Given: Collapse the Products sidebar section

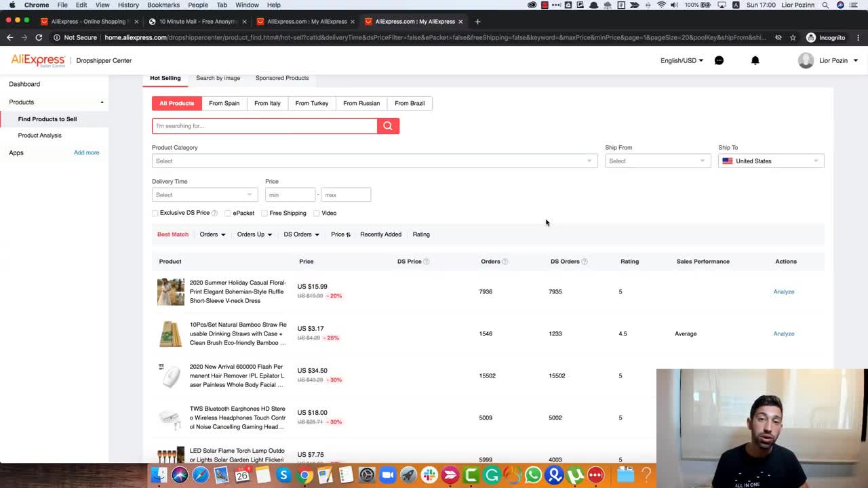Looking at the screenshot, I should click(x=102, y=102).
